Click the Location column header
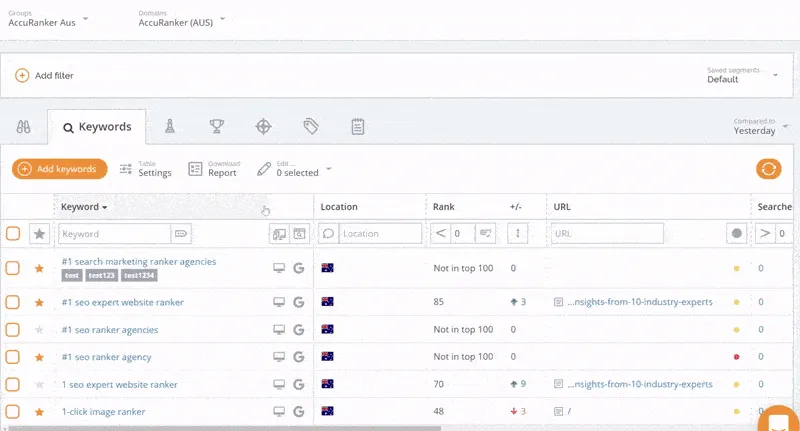The height and width of the screenshot is (431, 800). [339, 207]
